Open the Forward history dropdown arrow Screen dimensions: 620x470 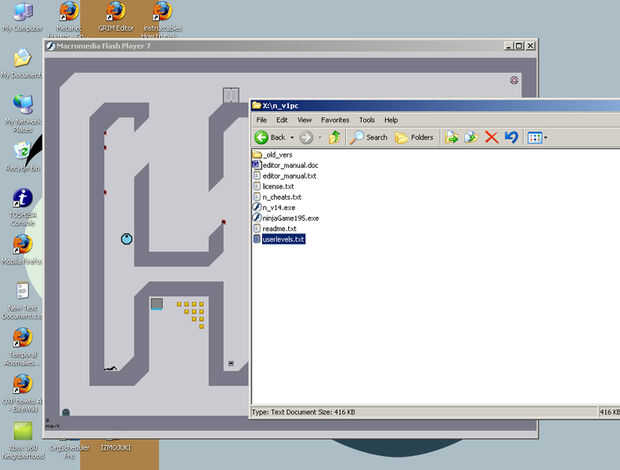(319, 138)
